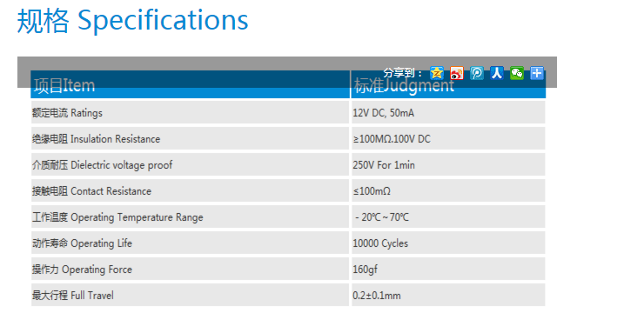Click the 10000 Cycles value cell
The height and width of the screenshot is (313, 644).
pos(448,243)
